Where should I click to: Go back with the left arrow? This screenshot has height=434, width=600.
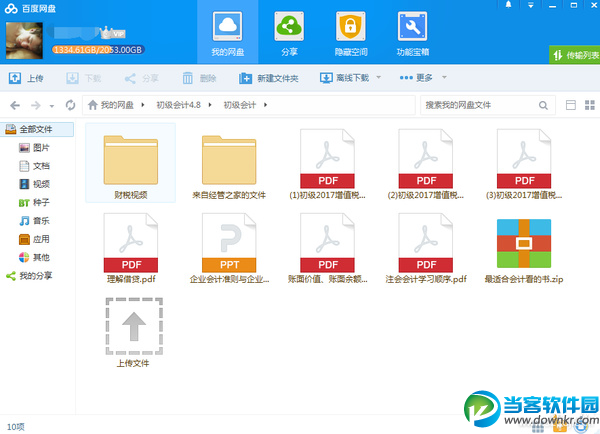pos(15,105)
